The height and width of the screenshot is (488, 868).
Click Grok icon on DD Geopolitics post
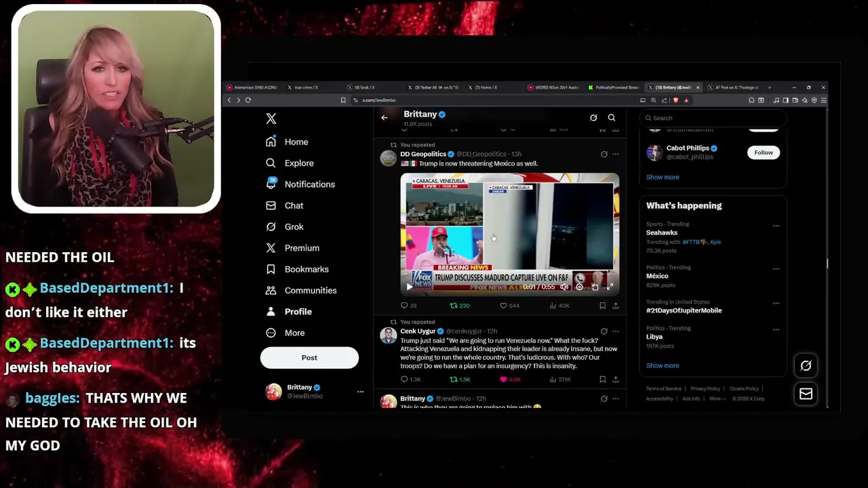pos(604,155)
